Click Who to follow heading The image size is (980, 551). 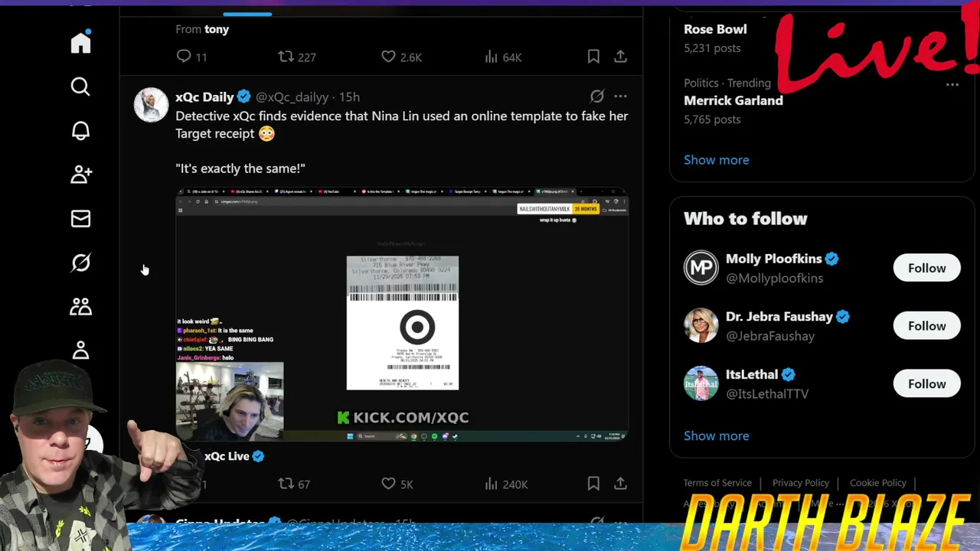coord(746,219)
